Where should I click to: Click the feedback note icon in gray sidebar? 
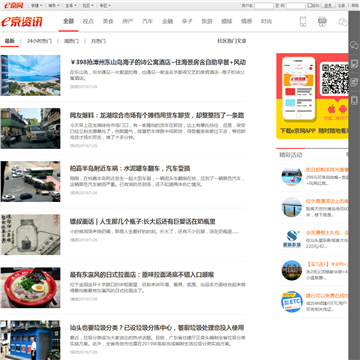coord(354,82)
